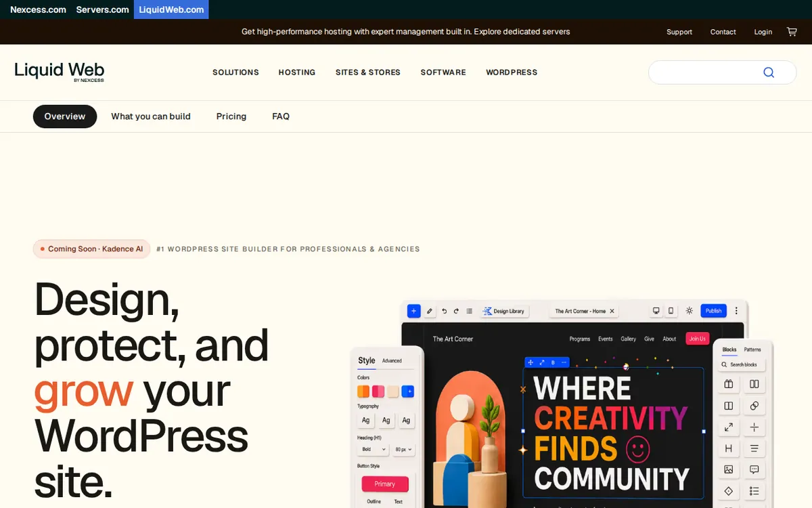The width and height of the screenshot is (812, 508).
Task: Insert the speech bubble block icon
Action: point(754,469)
